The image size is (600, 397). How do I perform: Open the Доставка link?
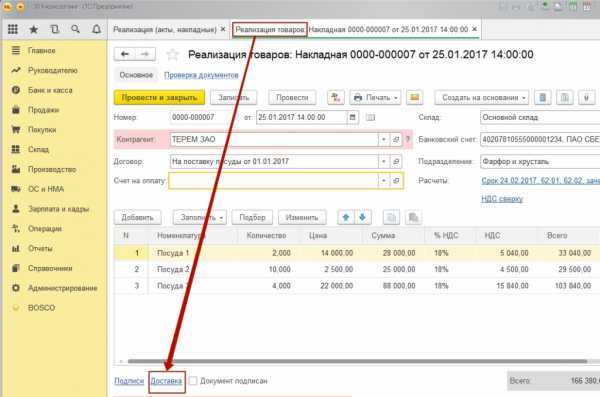[x=166, y=381]
